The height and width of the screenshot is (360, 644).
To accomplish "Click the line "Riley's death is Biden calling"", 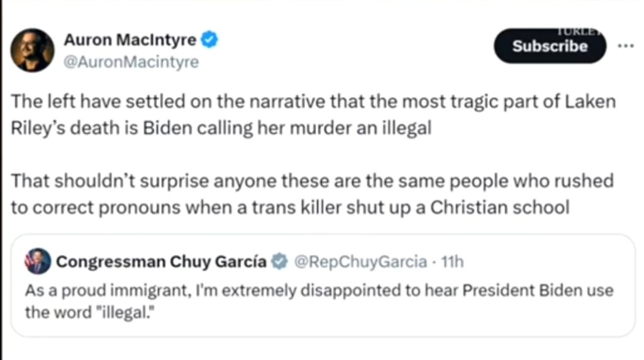I will click(x=221, y=127).
